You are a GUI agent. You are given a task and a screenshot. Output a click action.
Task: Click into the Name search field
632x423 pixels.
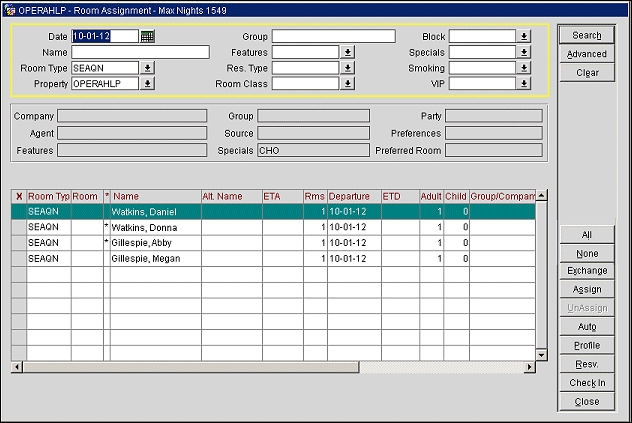tap(140, 52)
